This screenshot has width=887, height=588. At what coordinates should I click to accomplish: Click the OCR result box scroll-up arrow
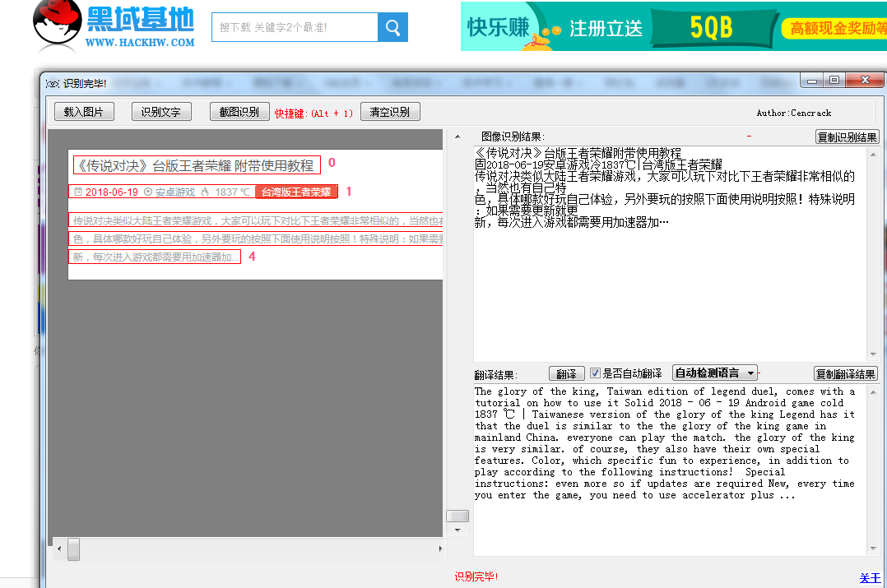pyautogui.click(x=873, y=155)
